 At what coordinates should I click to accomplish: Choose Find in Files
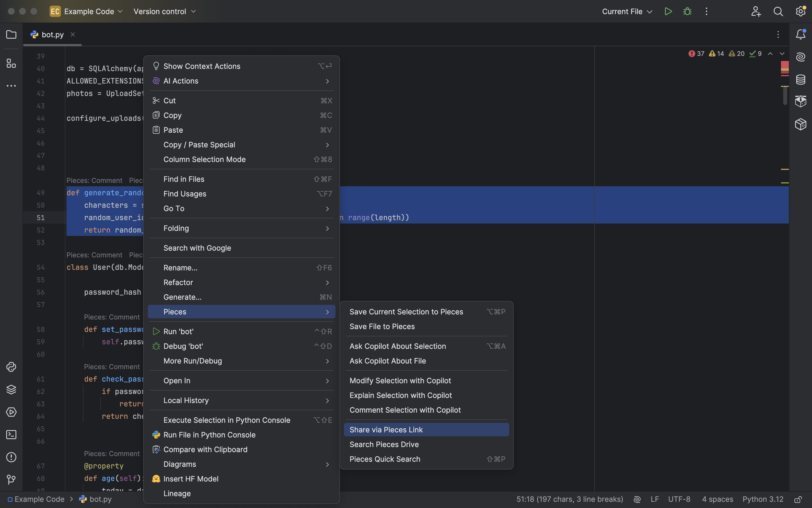pos(241,179)
